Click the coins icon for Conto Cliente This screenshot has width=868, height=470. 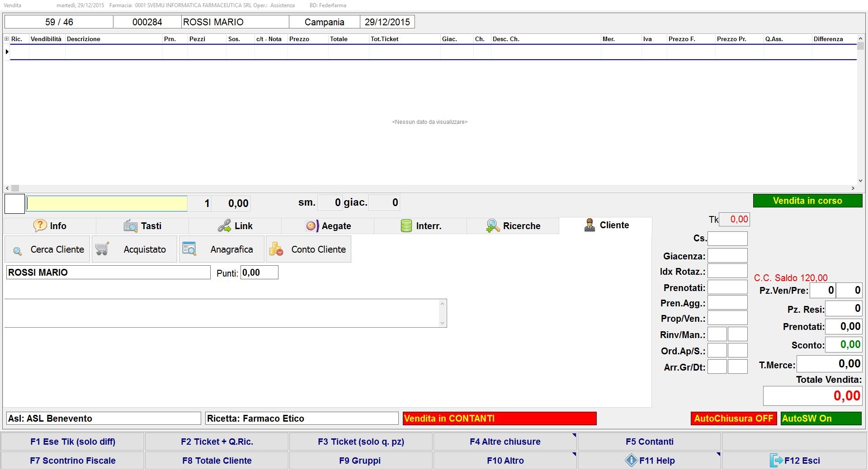276,249
